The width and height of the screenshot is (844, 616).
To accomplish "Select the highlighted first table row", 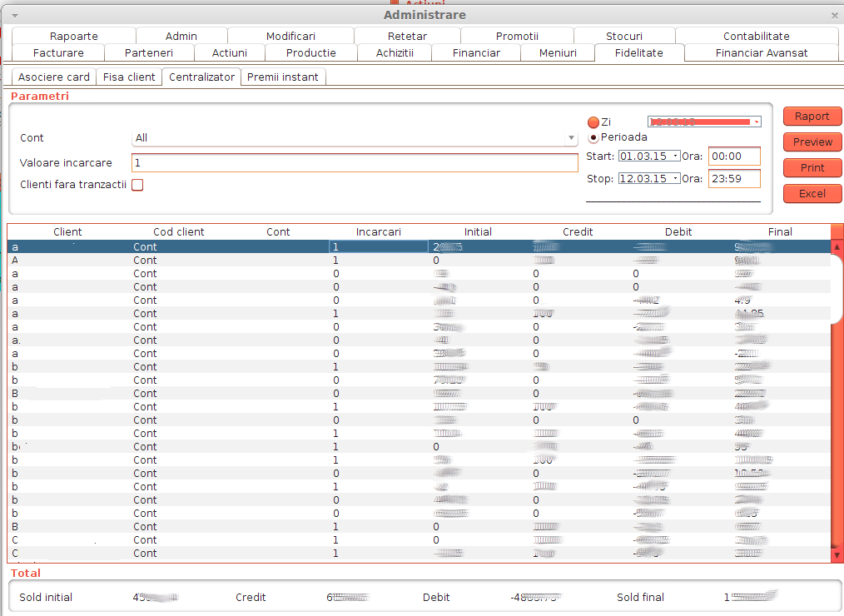I will (x=420, y=246).
